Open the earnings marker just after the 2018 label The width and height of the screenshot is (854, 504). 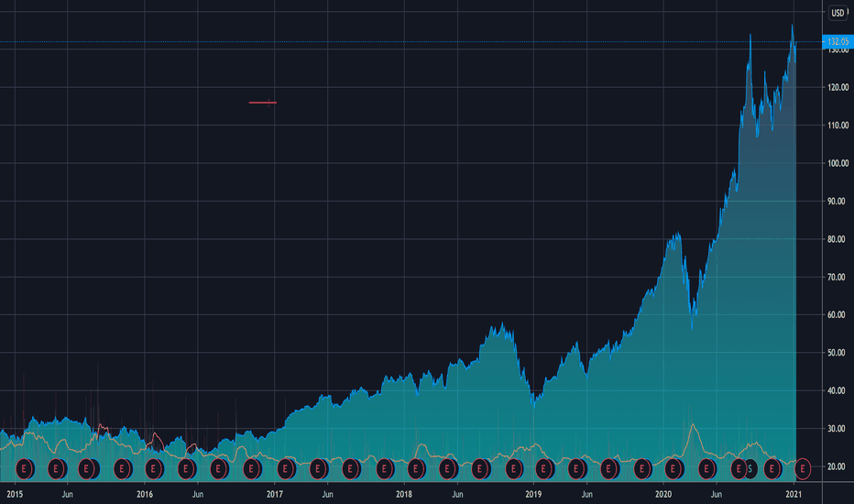point(416,468)
